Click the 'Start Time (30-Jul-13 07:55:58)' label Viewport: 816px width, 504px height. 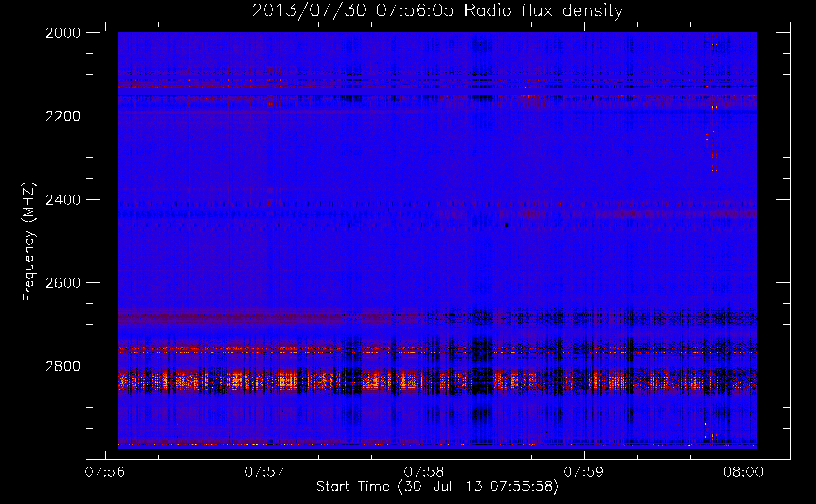click(437, 486)
